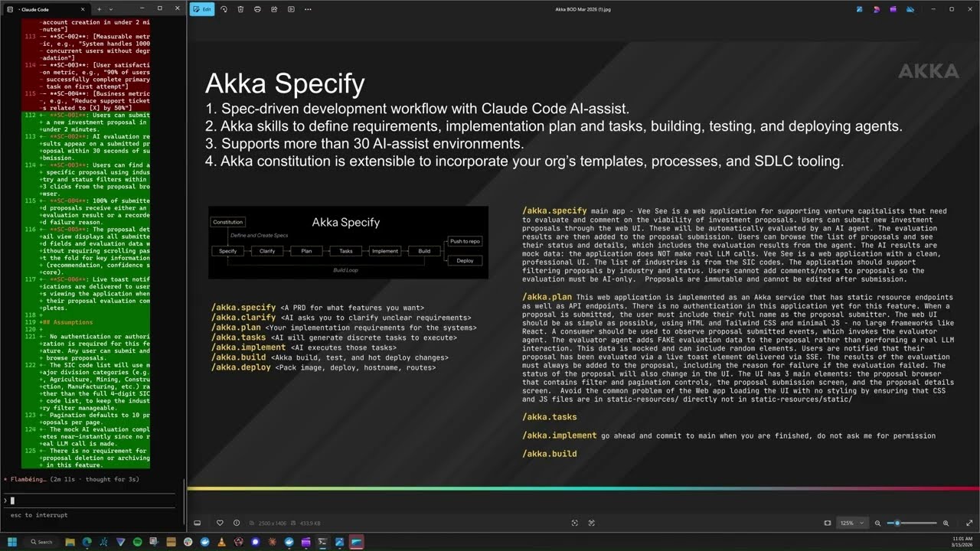Print the image using printer icon
Image resolution: width=980 pixels, height=551 pixels.
point(257,9)
